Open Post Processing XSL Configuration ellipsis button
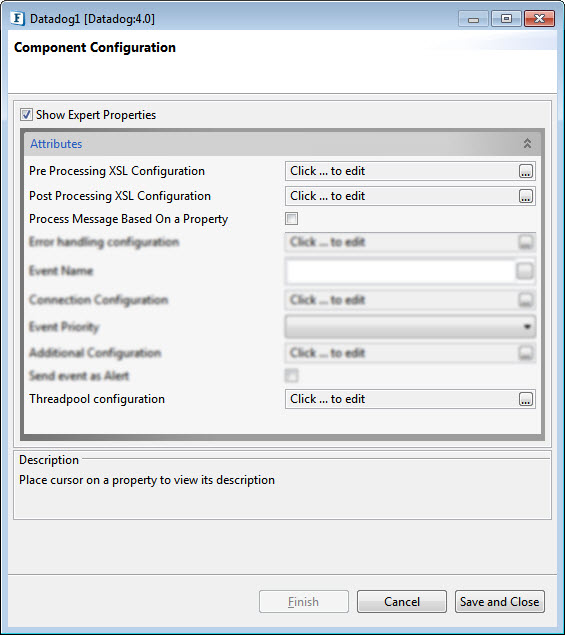The height and width of the screenshot is (635, 565). (526, 196)
